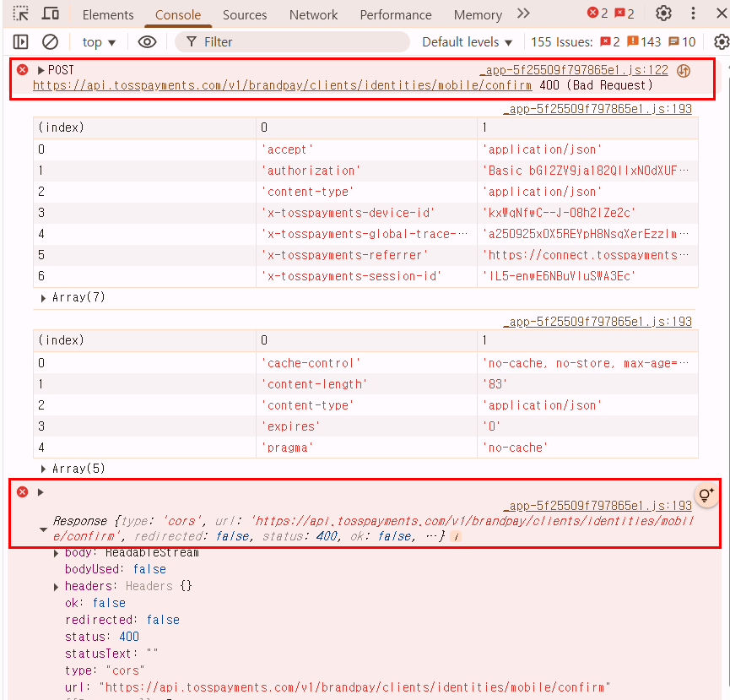Focus the console Filter input field
The height and width of the screenshot is (700, 730).
tap(292, 42)
